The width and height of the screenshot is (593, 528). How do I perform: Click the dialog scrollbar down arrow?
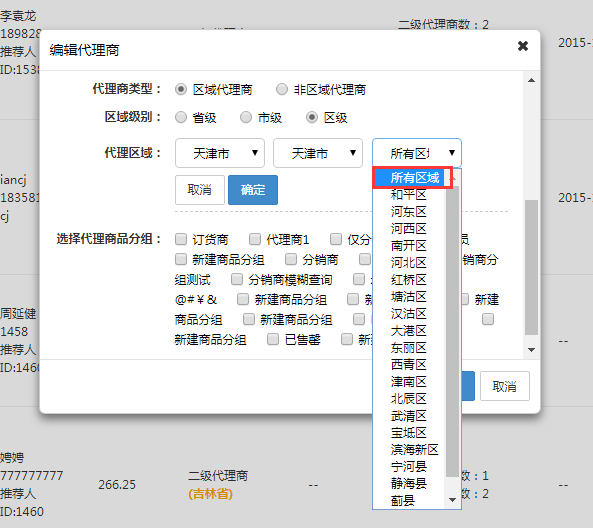[531, 349]
